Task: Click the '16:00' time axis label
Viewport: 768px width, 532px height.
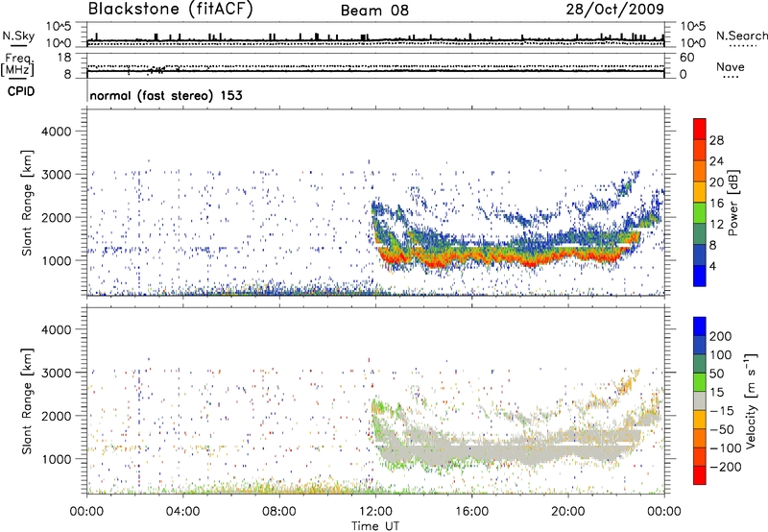Action: 471,511
